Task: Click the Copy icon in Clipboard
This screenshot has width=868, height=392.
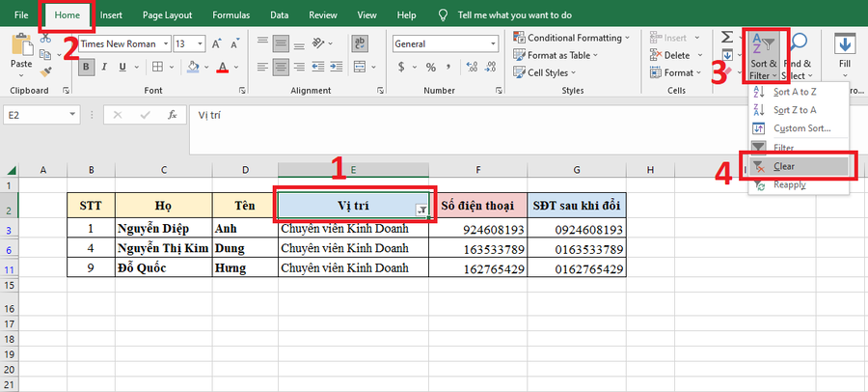Action: click(44, 54)
